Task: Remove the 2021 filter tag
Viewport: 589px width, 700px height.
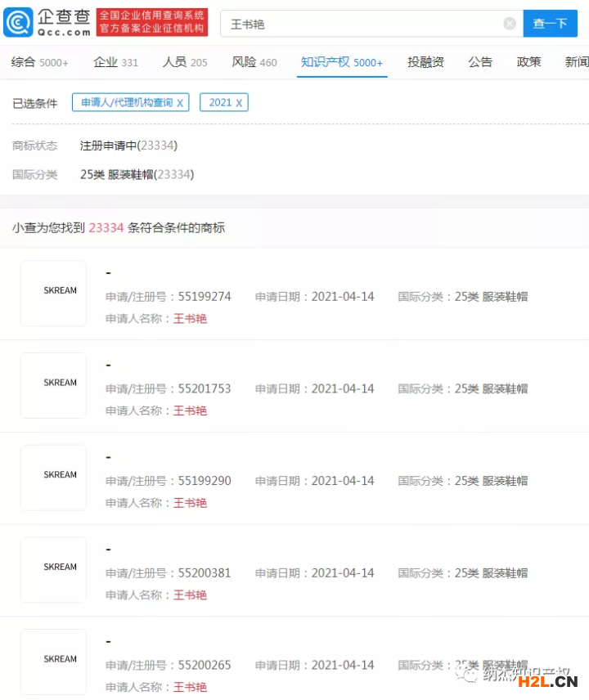Action: [239, 103]
